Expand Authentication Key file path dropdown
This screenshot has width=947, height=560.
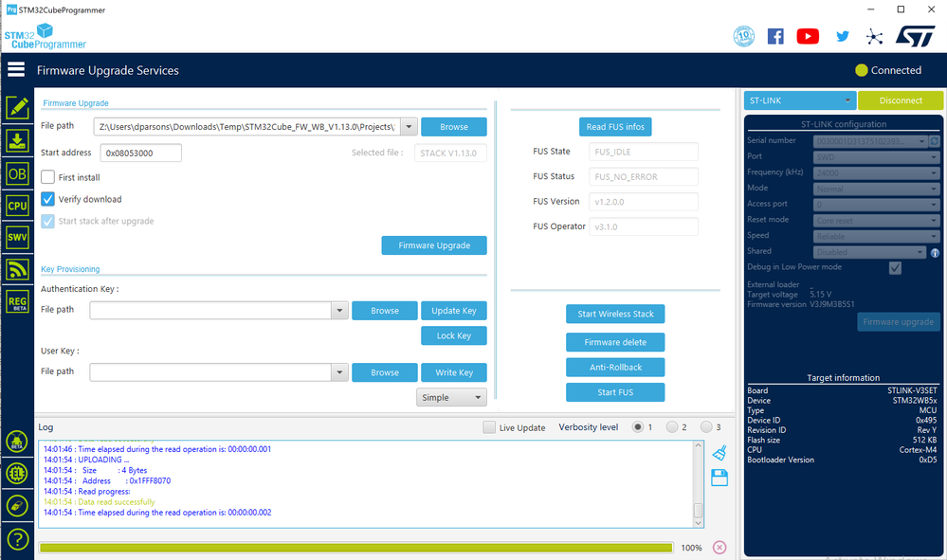click(339, 310)
